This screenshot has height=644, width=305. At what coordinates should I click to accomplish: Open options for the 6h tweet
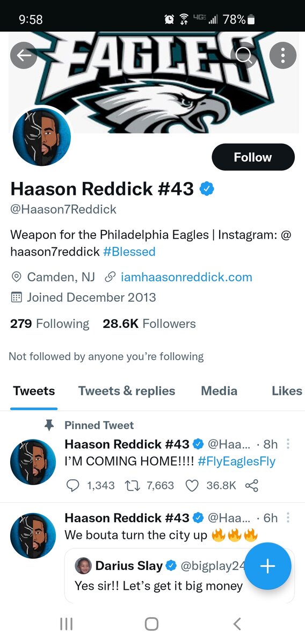tap(288, 518)
